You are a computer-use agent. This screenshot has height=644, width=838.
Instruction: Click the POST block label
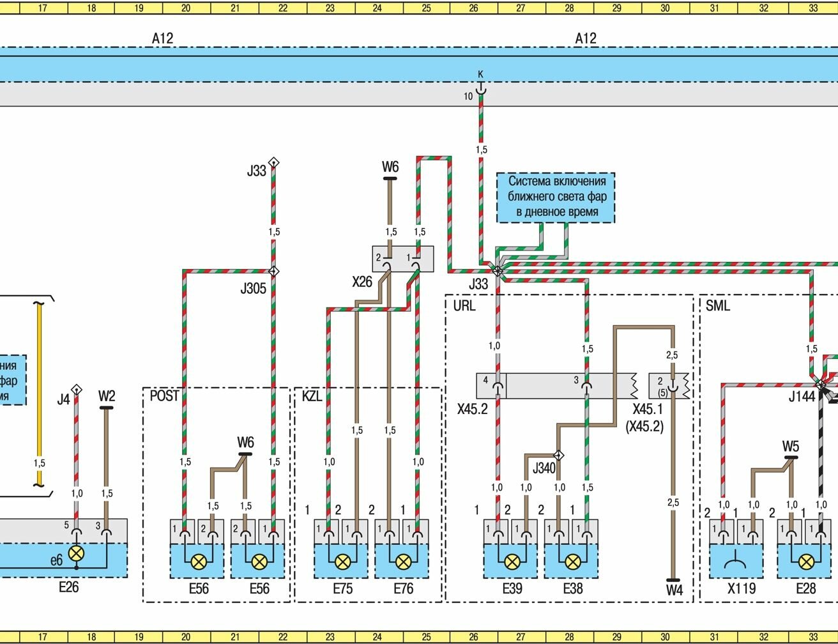[x=164, y=395]
